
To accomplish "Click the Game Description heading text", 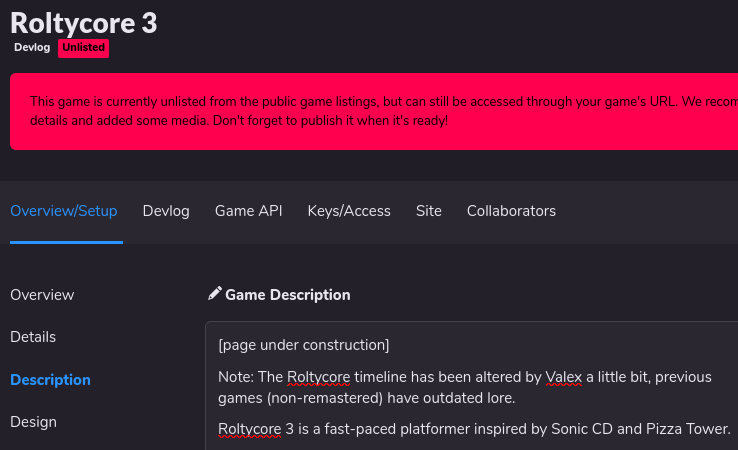I will 288,295.
